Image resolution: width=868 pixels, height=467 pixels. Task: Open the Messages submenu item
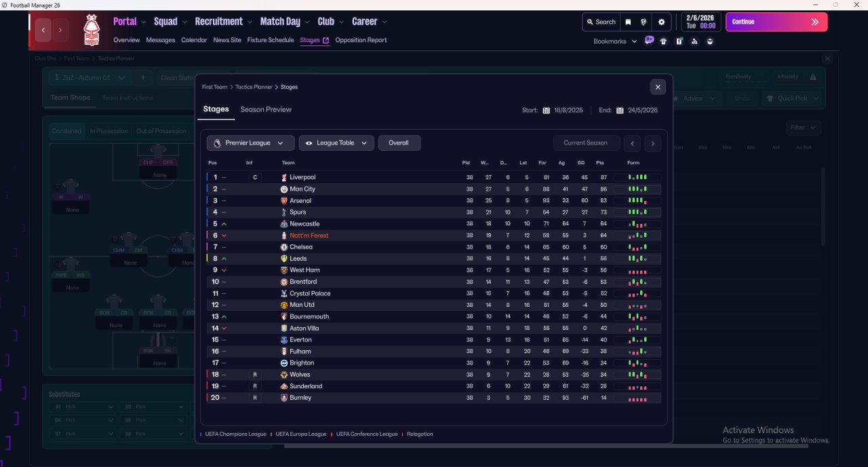point(161,40)
